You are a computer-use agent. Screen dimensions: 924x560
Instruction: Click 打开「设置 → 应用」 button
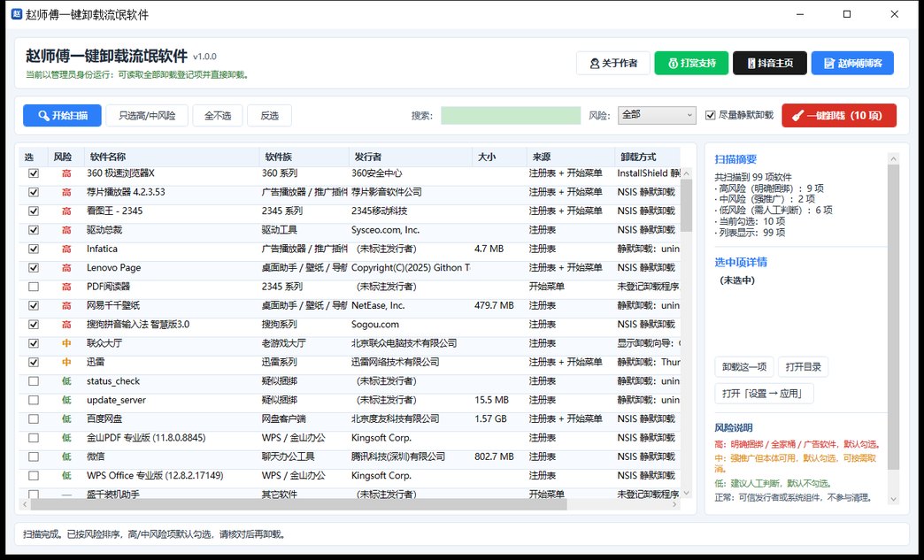pyautogui.click(x=764, y=394)
